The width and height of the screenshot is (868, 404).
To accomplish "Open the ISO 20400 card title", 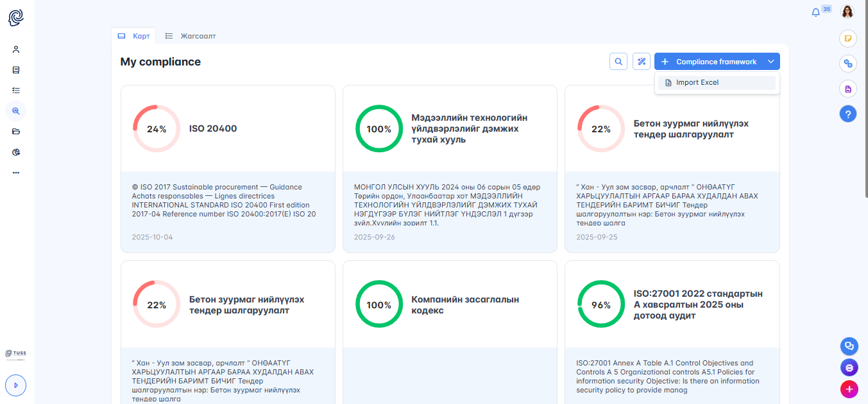I will 213,128.
